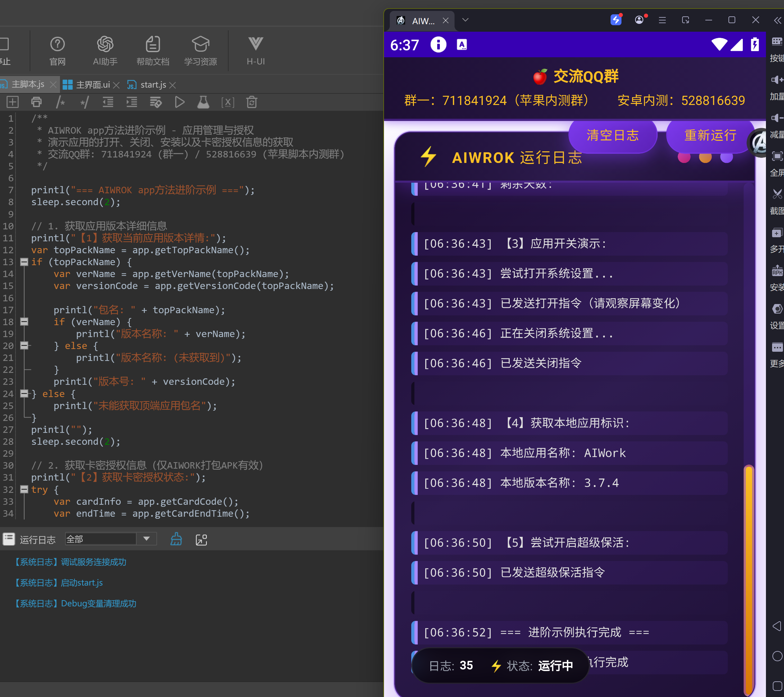Collapse code fold at line 13
This screenshot has height=697, width=784.
[x=24, y=262]
